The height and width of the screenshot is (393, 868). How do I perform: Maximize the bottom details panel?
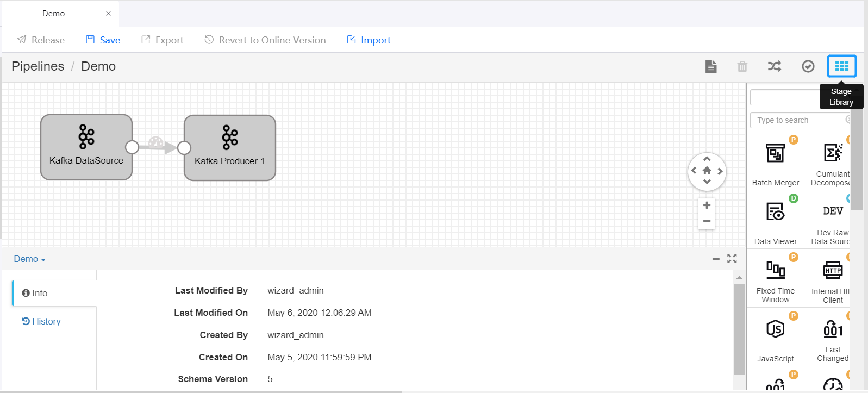(x=732, y=259)
